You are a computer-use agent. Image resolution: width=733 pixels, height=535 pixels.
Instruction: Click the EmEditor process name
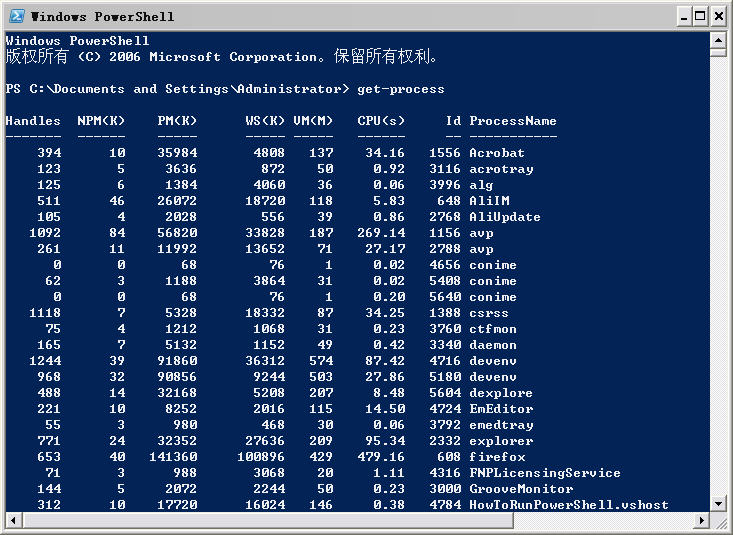point(501,409)
